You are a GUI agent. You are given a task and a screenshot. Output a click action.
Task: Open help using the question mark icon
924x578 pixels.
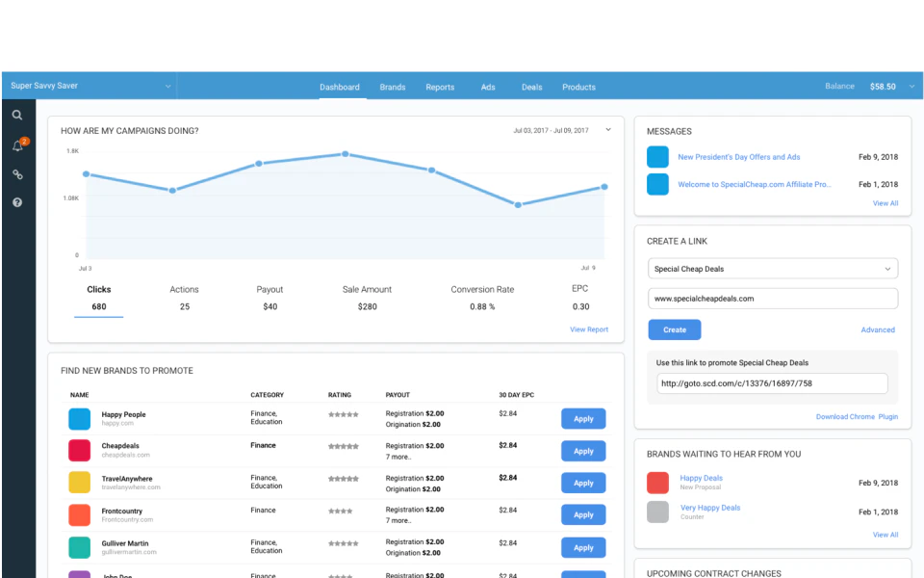pyautogui.click(x=17, y=202)
